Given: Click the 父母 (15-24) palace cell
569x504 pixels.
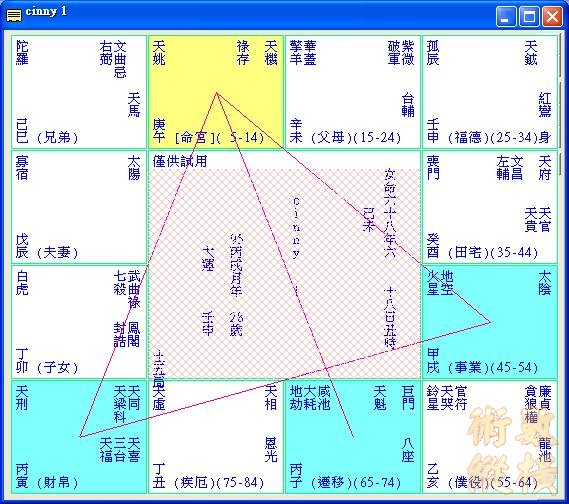Looking at the screenshot, I should 353,92.
